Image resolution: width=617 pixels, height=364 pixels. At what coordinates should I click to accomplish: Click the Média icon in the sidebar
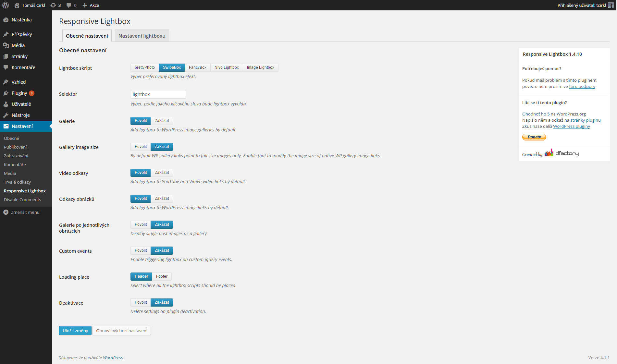click(x=6, y=45)
